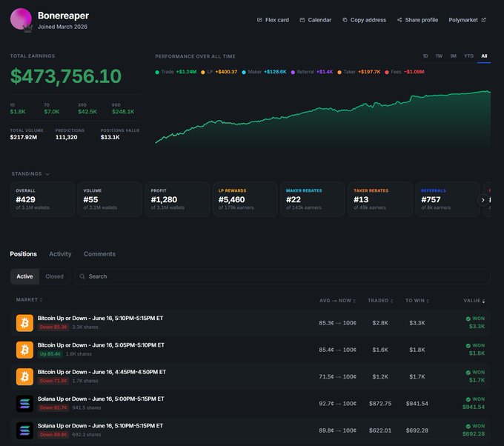Click the Bitcoin icon for 5:05PM-5:10PM market
Image resolution: width=504 pixels, height=446 pixels.
(24, 350)
